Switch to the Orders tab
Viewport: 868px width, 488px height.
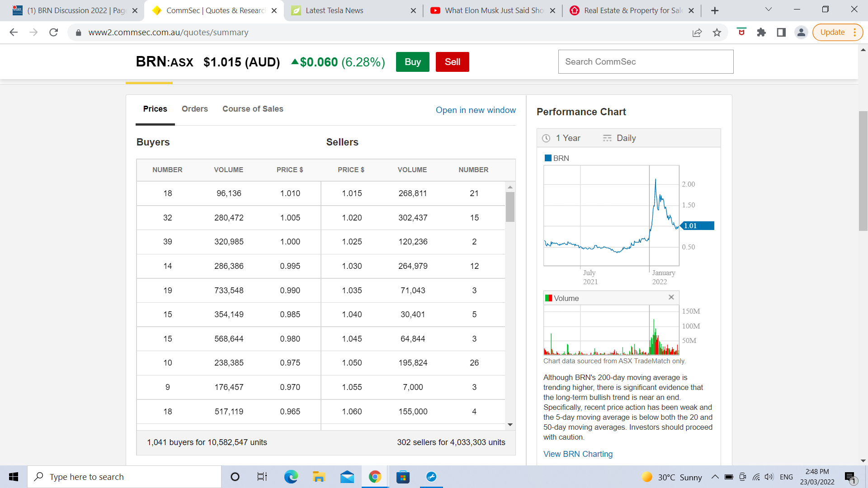pyautogui.click(x=195, y=109)
